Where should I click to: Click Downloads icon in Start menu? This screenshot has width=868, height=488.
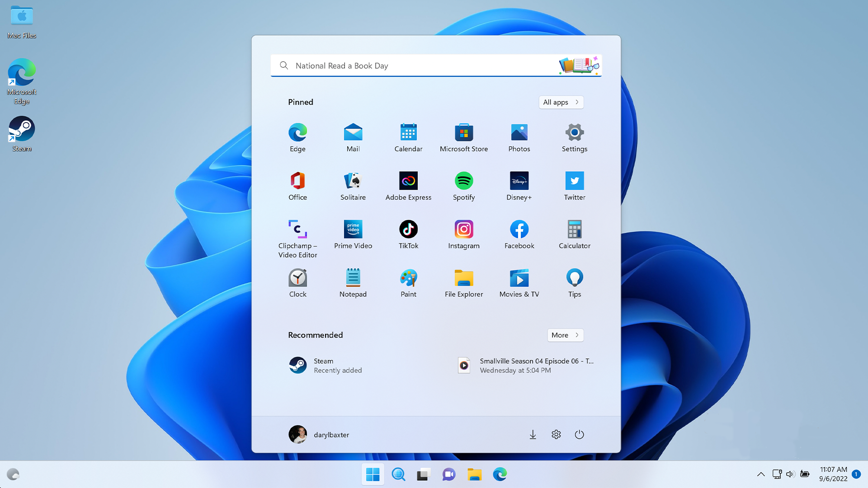pos(533,434)
